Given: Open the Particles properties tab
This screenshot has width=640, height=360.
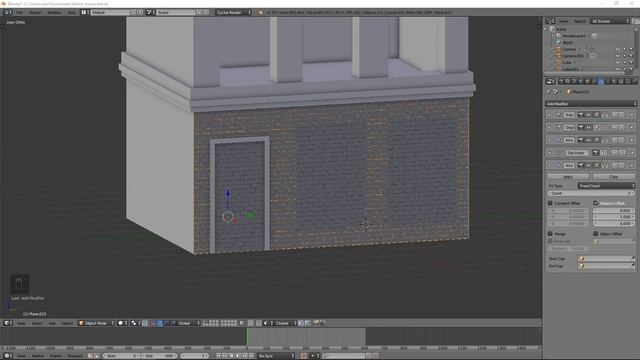Looking at the screenshot, I should click(x=627, y=82).
